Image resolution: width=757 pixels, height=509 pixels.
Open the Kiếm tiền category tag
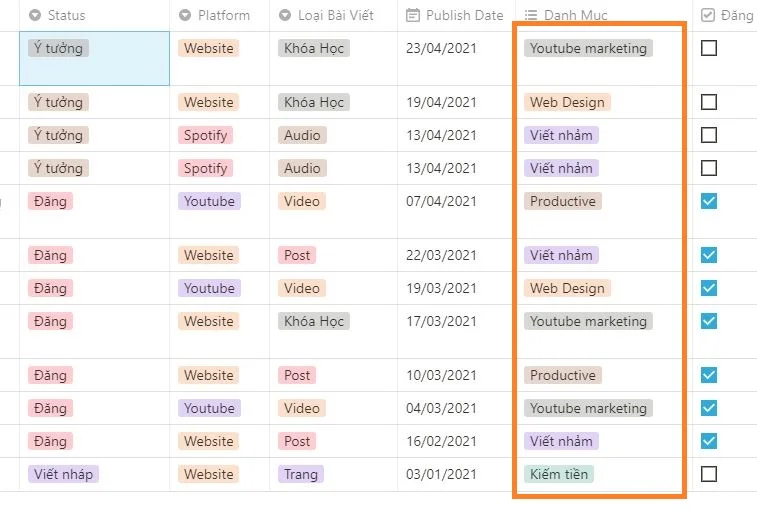[x=559, y=474]
